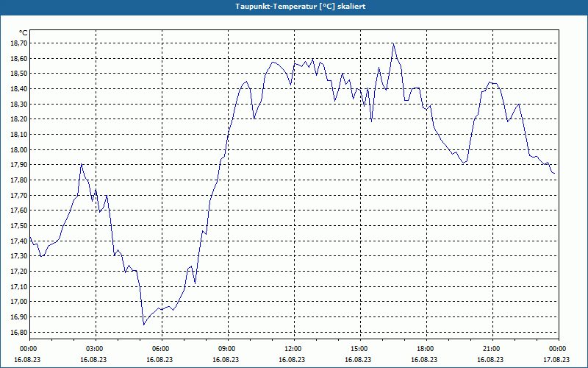Click the 16.08.23 date under 21:00

click(490, 359)
